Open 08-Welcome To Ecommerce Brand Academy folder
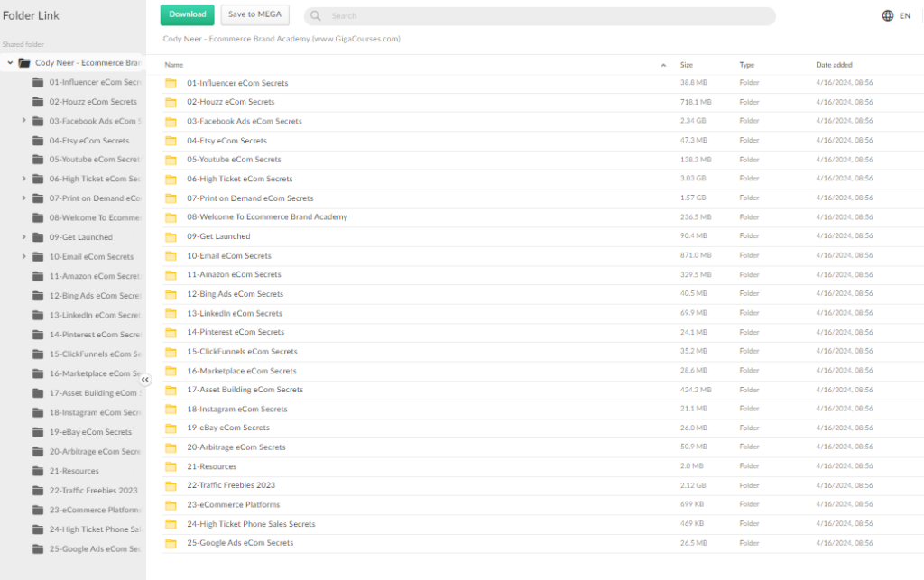 266,217
